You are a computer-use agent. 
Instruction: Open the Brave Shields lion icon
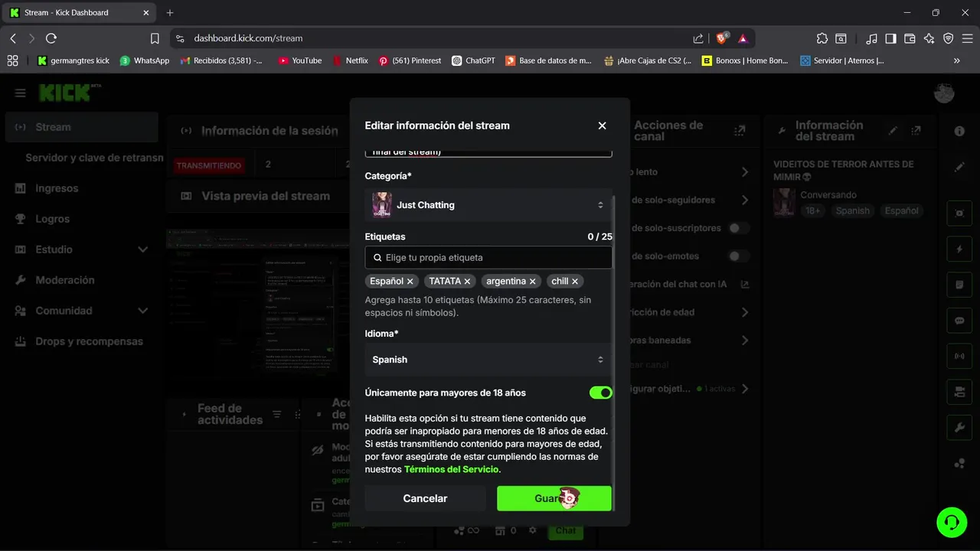click(722, 38)
